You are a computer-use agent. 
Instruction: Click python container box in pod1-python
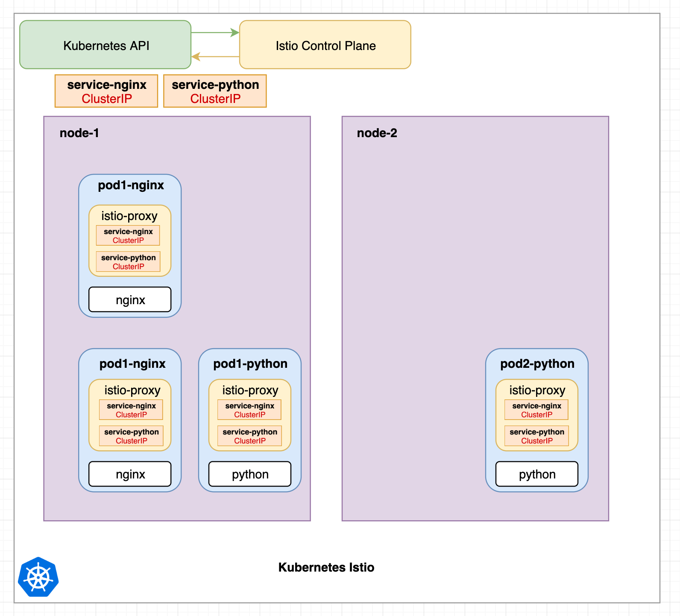pos(250,474)
